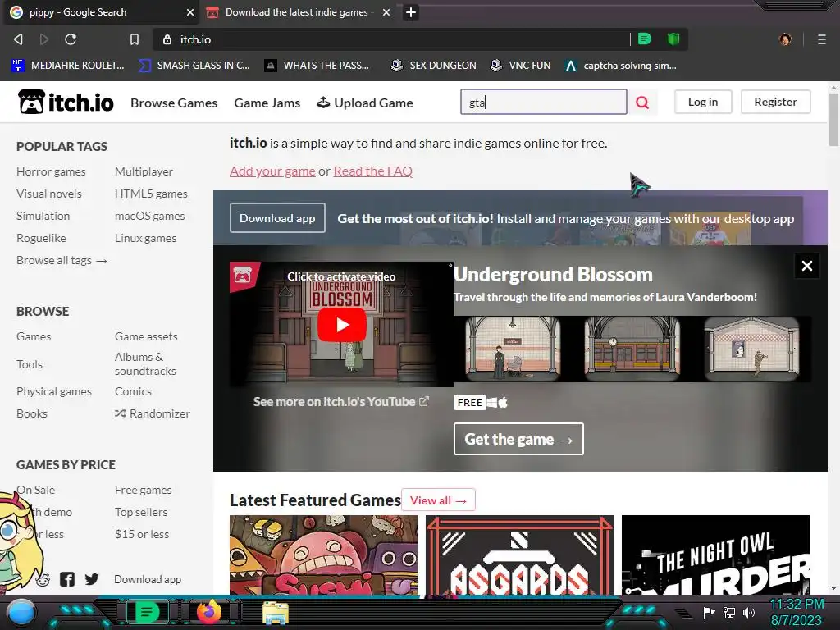The height and width of the screenshot is (630, 840).
Task: Switch to the Download the latest indie games tab
Action: pyautogui.click(x=296, y=11)
